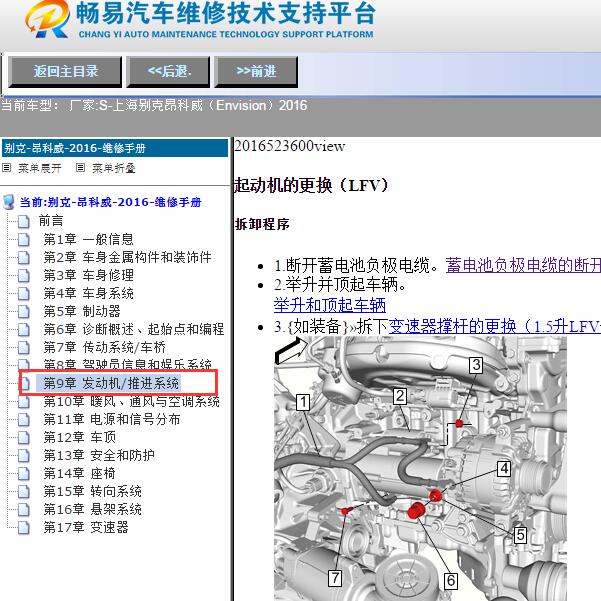Viewport: 601px width, 601px height.
Task: Collapse all menus with 菜单折叠
Action: click(x=113, y=168)
